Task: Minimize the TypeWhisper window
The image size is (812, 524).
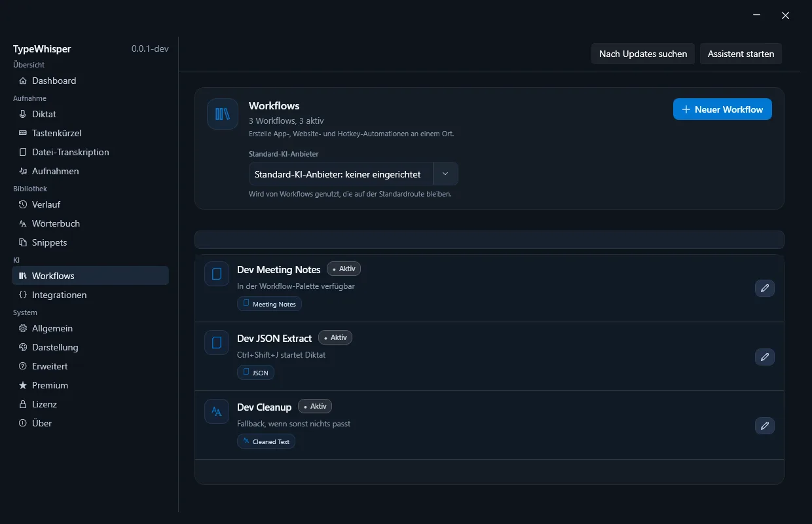Action: [756, 15]
